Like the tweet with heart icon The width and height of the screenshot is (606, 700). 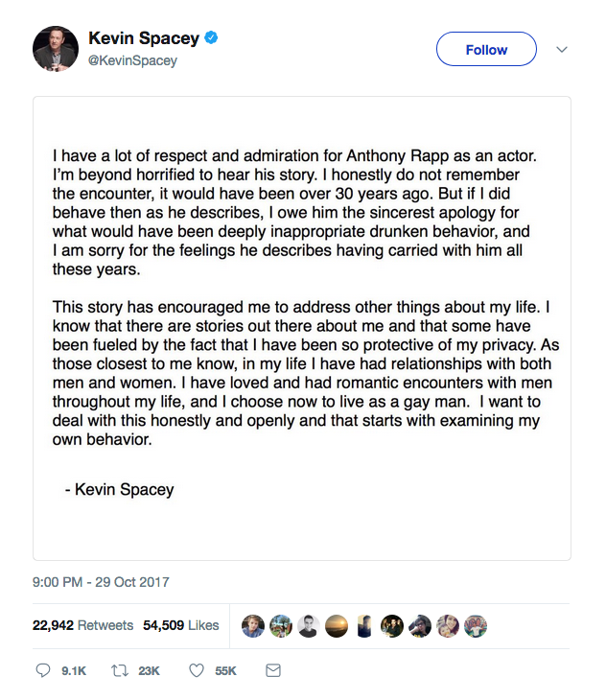197,670
